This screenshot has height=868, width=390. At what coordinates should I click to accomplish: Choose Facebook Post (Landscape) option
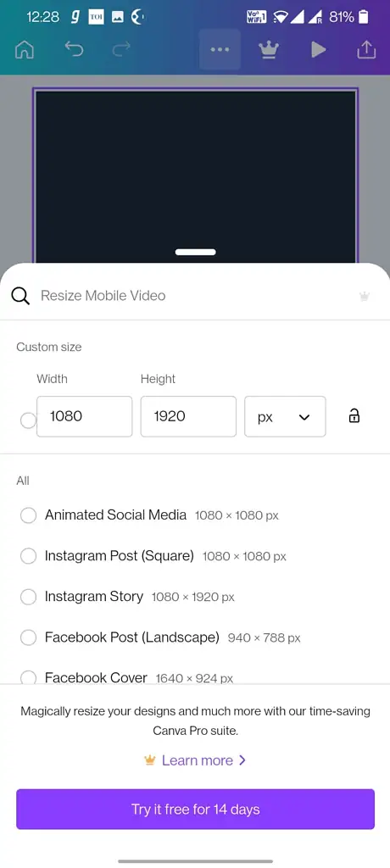tap(160, 637)
